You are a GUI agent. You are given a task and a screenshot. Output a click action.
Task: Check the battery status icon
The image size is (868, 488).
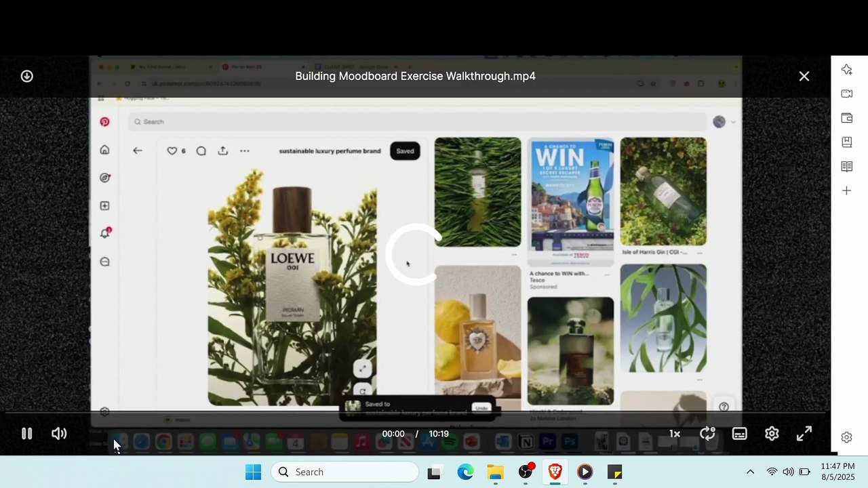click(805, 472)
